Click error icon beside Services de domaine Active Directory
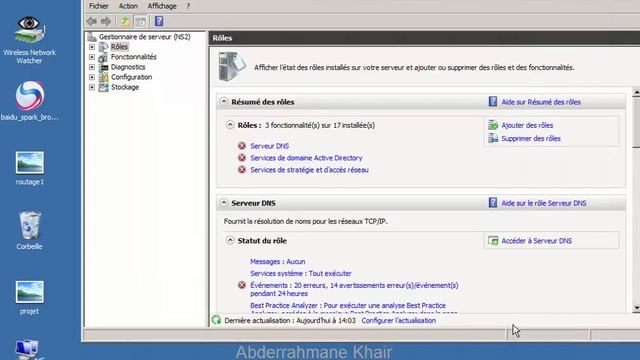Viewport: 640px width, 360px height. click(242, 158)
